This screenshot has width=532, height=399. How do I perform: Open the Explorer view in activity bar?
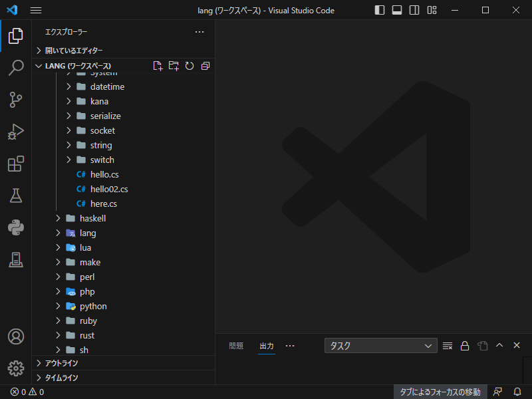coord(15,36)
